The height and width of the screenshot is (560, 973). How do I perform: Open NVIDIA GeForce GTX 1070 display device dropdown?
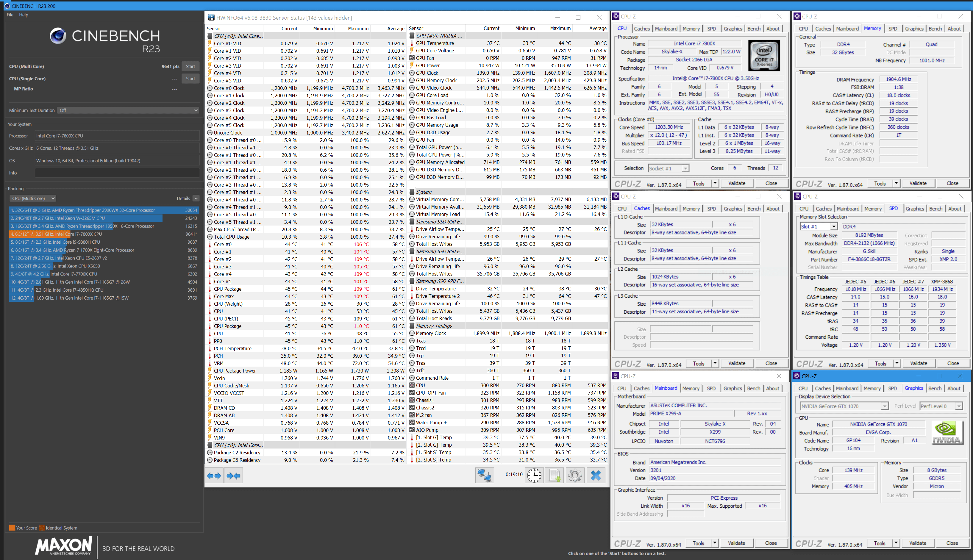844,406
